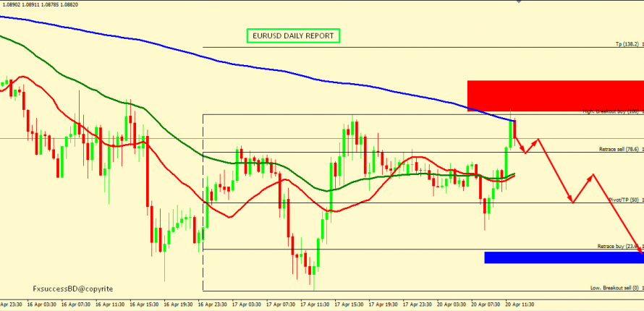The height and width of the screenshot is (311, 644).
Task: Select the Pivot/TP (50) level label
Action: point(623,199)
